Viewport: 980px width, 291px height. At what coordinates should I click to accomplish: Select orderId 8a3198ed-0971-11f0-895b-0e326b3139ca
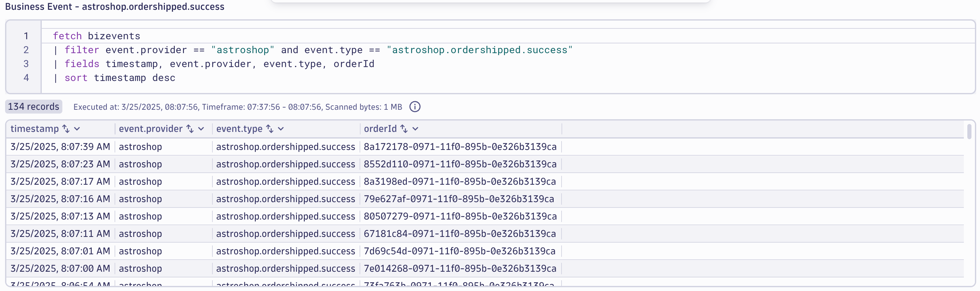point(460,182)
